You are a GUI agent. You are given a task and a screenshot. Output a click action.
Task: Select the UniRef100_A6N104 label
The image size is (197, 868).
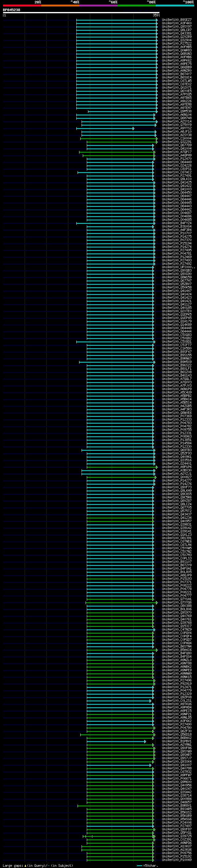(176, 115)
